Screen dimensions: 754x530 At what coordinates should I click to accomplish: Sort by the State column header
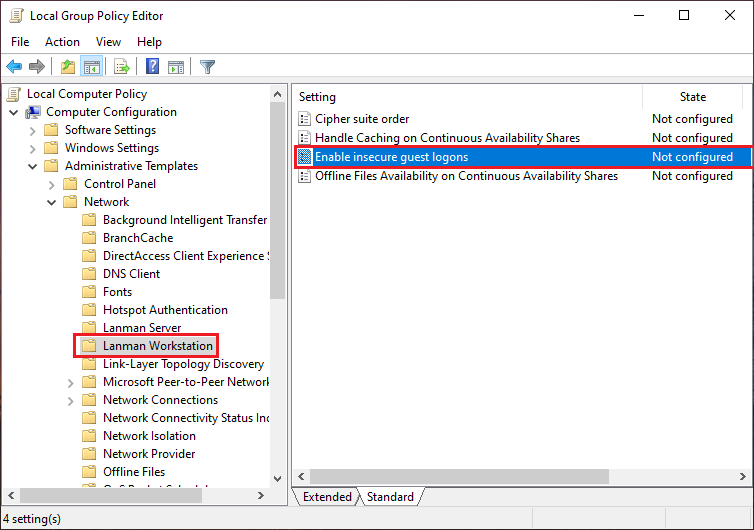(x=692, y=97)
